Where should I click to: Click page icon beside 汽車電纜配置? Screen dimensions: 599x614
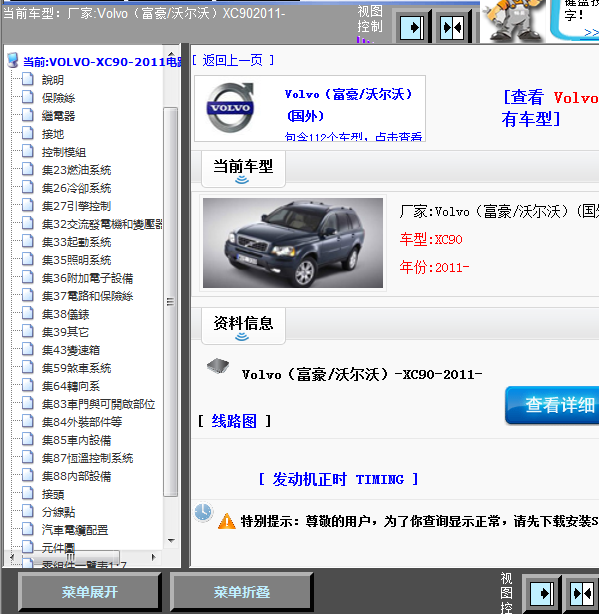pyautogui.click(x=28, y=529)
